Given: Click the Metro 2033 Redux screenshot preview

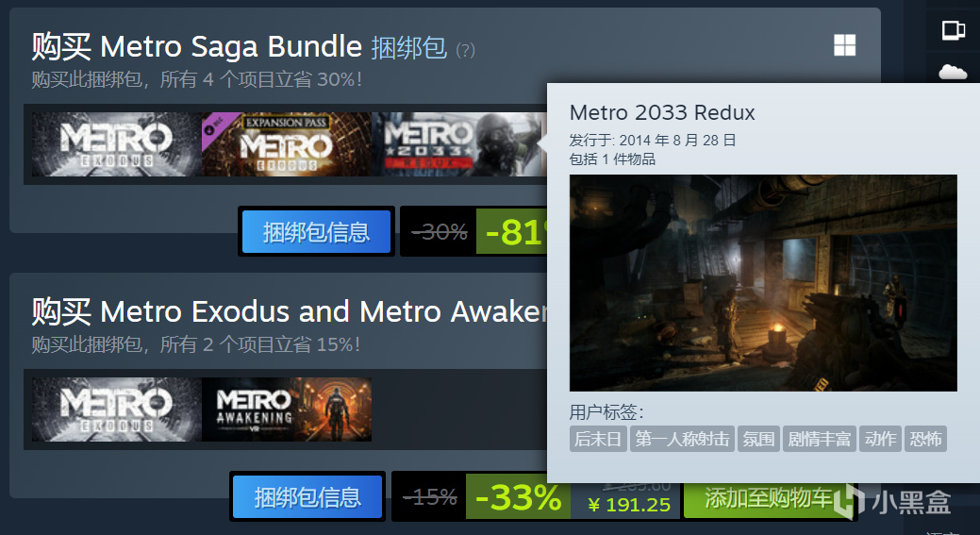Looking at the screenshot, I should click(x=763, y=283).
